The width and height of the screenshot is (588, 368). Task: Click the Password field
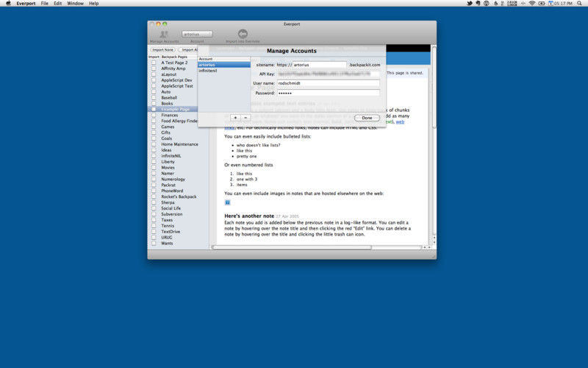pyautogui.click(x=328, y=93)
